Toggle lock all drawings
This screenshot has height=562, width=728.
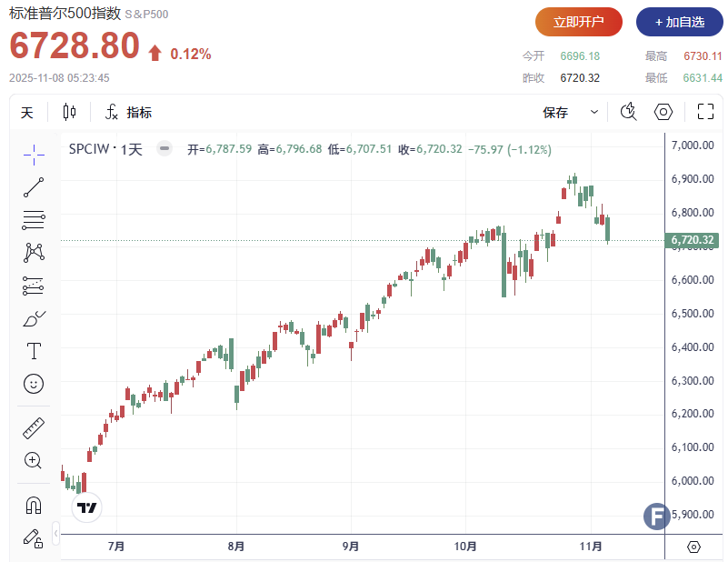[x=34, y=537]
